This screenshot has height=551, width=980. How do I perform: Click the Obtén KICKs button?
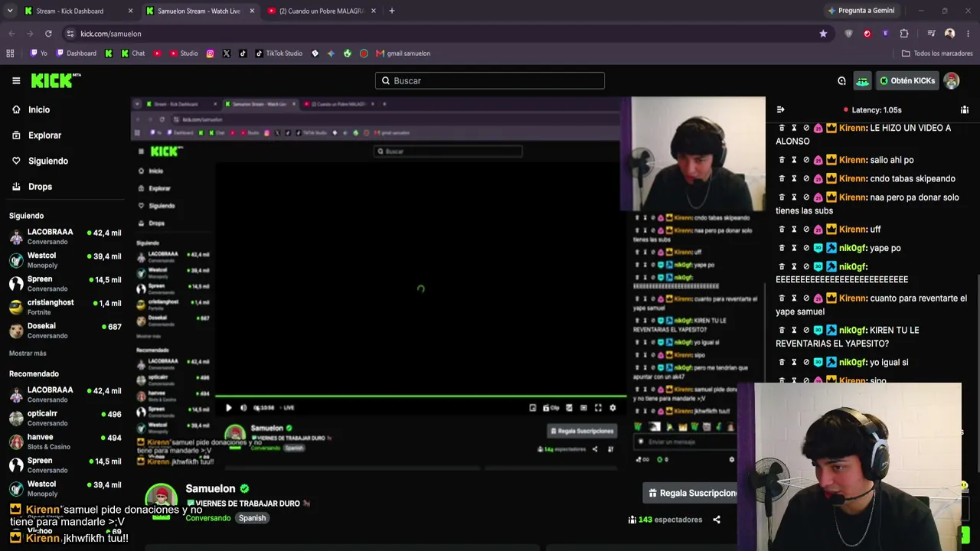tap(907, 80)
